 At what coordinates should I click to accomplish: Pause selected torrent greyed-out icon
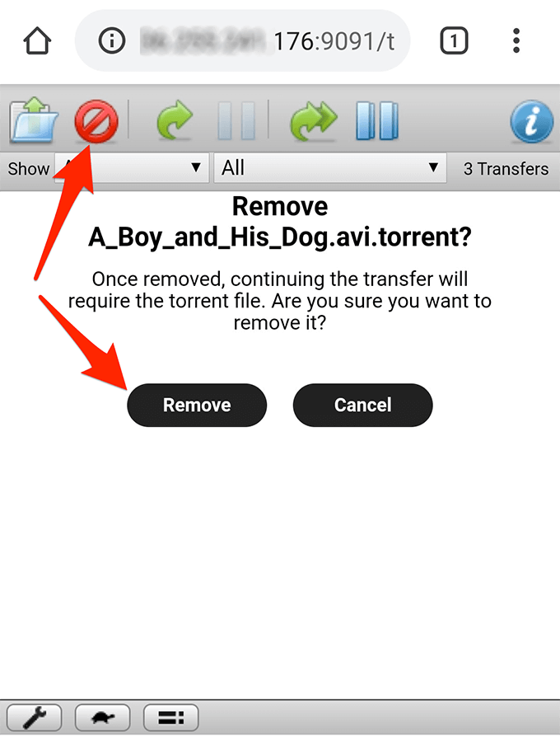(236, 120)
